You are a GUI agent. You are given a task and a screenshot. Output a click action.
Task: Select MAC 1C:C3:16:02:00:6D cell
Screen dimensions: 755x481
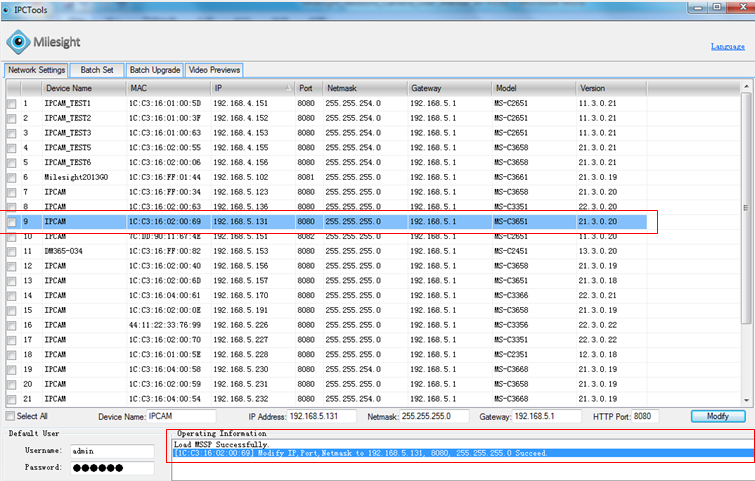pos(165,281)
